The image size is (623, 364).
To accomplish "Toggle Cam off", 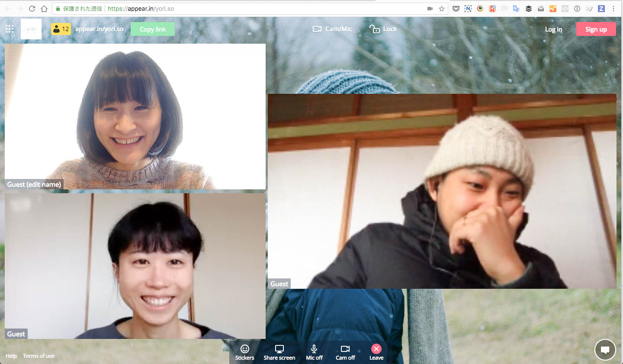I will point(345,352).
